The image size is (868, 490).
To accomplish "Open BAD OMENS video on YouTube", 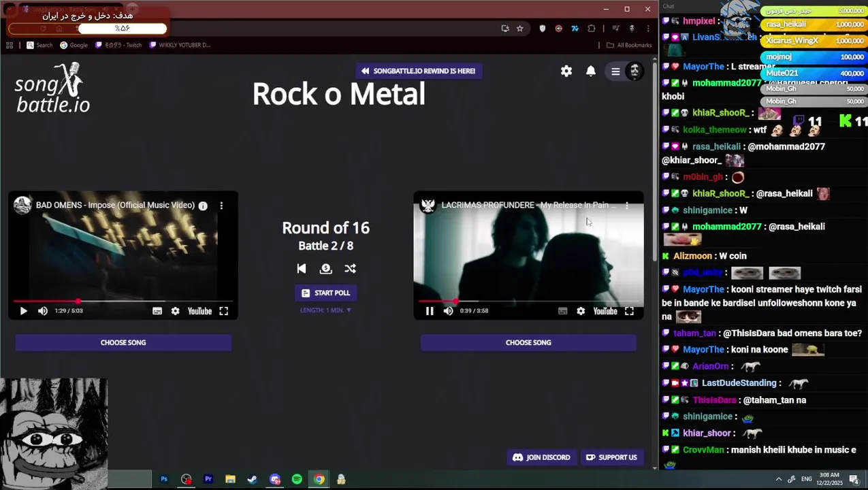I will (199, 311).
